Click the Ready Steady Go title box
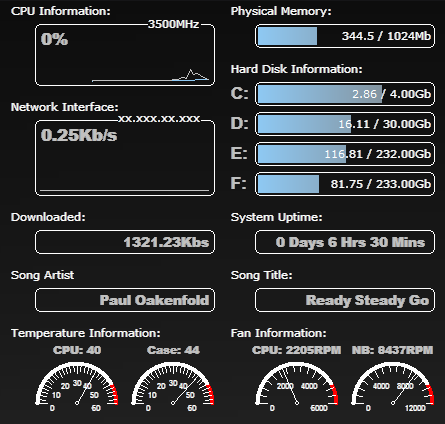 (345, 300)
